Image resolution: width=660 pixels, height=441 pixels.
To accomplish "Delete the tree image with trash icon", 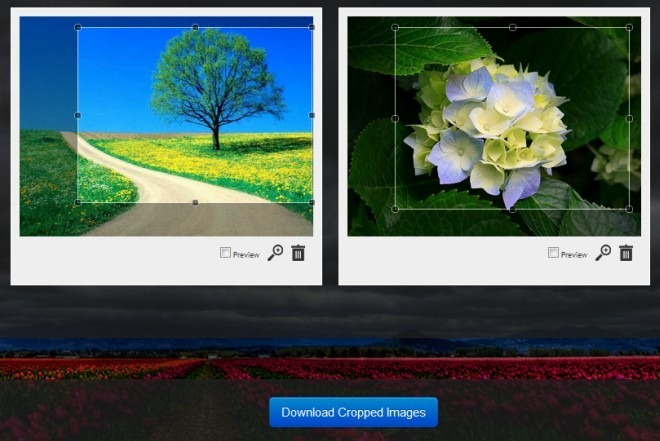I will (x=298, y=252).
